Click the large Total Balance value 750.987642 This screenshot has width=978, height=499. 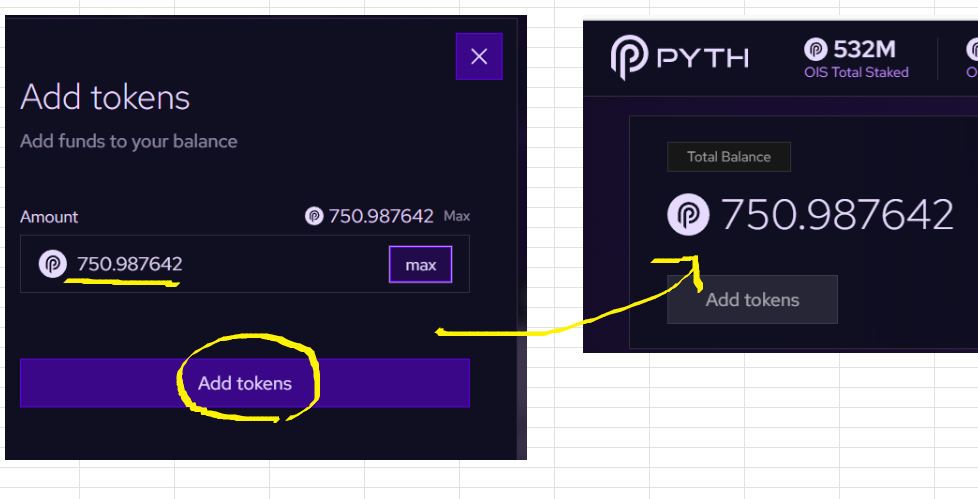(x=838, y=215)
